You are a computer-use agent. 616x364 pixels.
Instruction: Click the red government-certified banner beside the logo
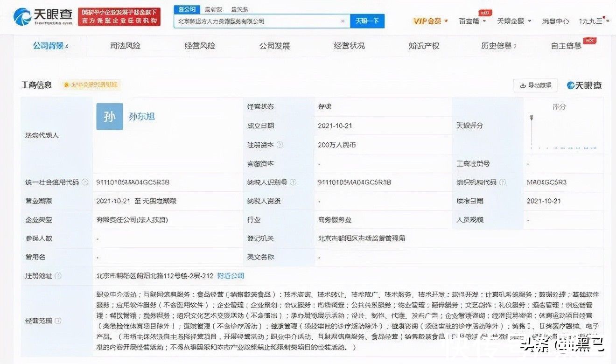118,16
